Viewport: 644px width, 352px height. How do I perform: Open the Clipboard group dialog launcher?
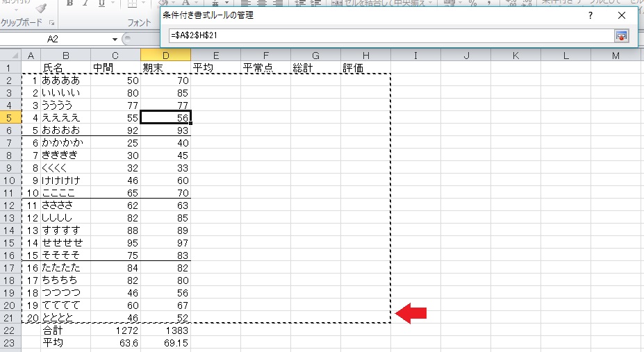coord(51,23)
